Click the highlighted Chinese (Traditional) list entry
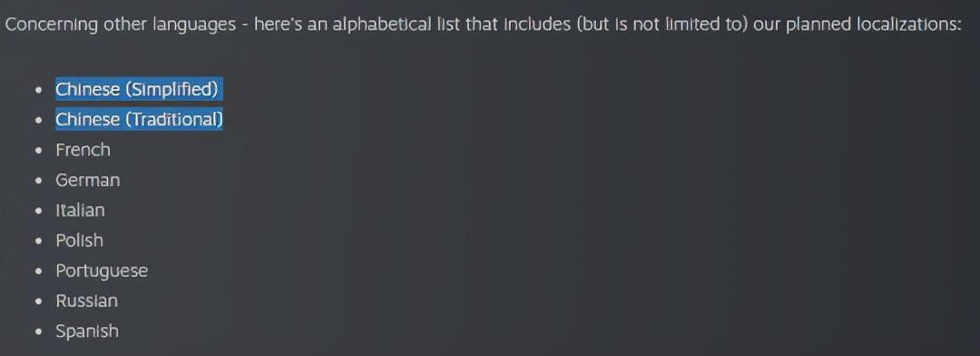Viewport: 980px width, 356px height. [x=139, y=120]
